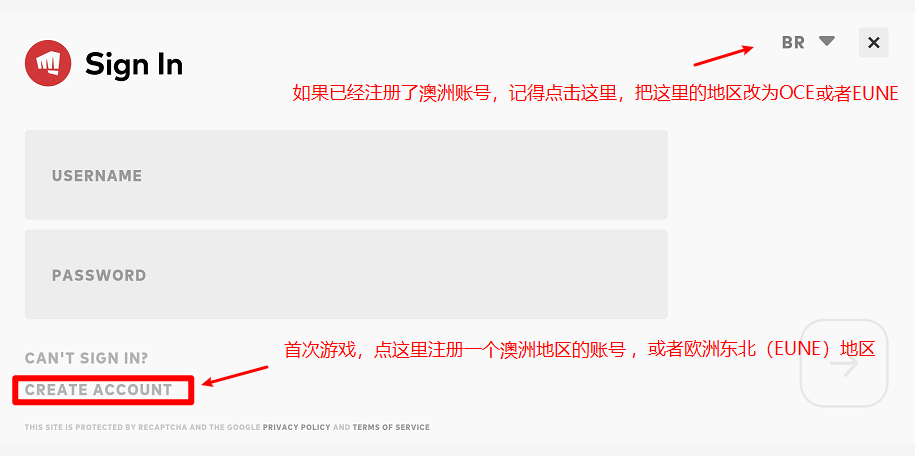This screenshot has height=456, width=915.
Task: Click the red note about first-time registration
Action: (x=580, y=349)
